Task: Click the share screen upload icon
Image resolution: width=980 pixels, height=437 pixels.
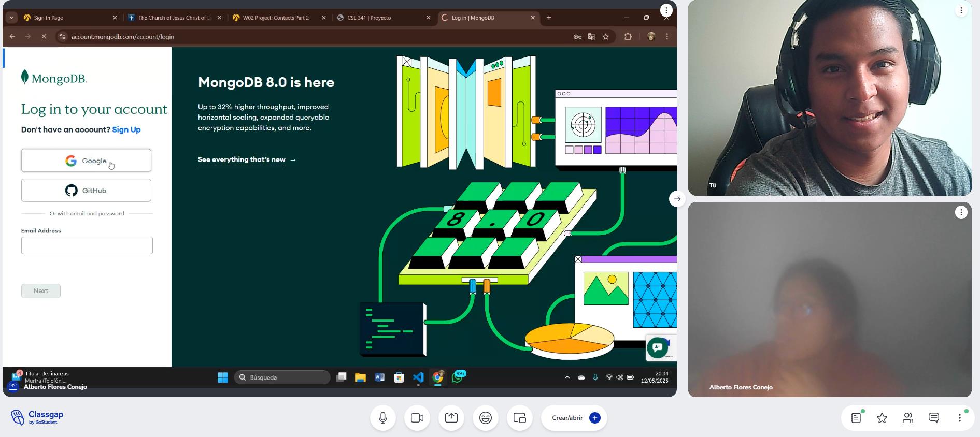Action: pos(451,418)
